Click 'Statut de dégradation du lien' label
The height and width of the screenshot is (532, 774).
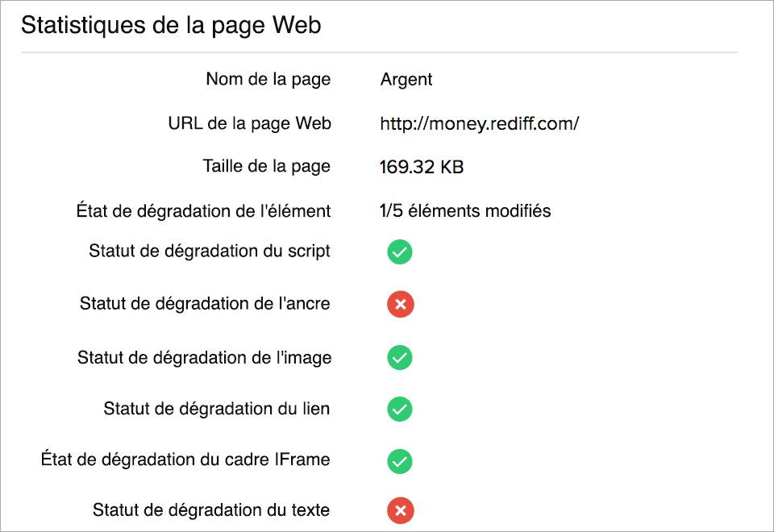point(216,409)
